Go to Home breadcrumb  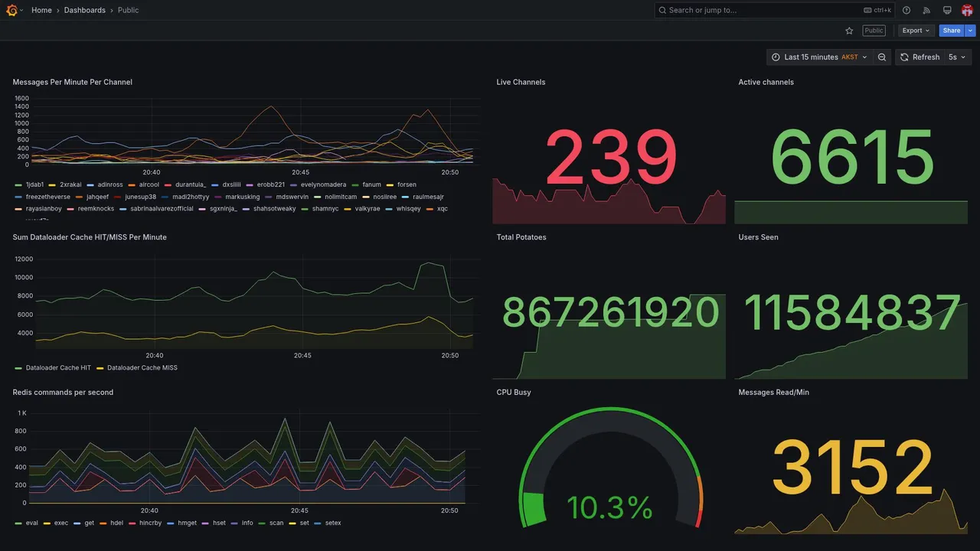41,10
